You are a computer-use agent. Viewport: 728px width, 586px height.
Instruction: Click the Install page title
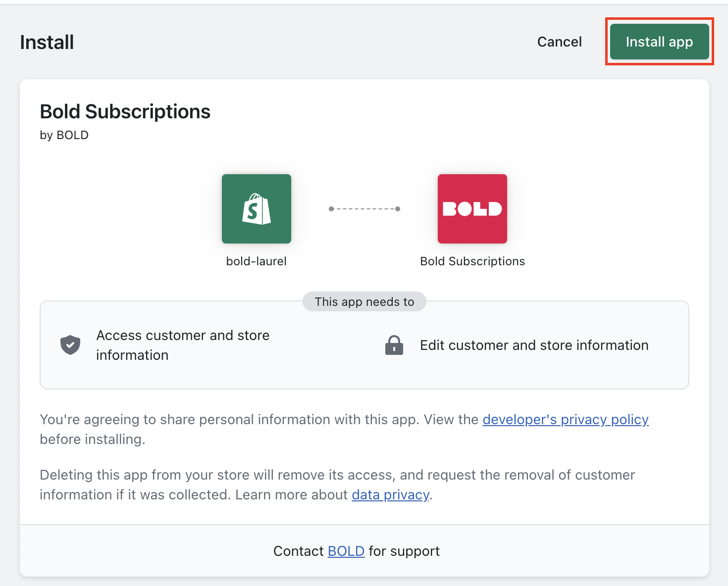pyautogui.click(x=47, y=43)
